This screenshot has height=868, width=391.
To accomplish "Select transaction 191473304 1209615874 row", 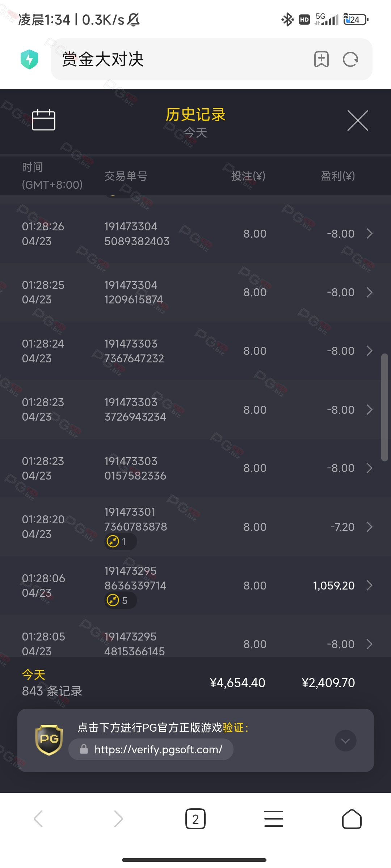I will 195,292.
